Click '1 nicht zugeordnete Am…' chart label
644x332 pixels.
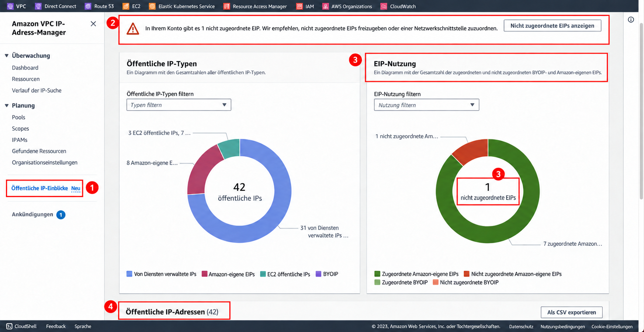(x=406, y=136)
